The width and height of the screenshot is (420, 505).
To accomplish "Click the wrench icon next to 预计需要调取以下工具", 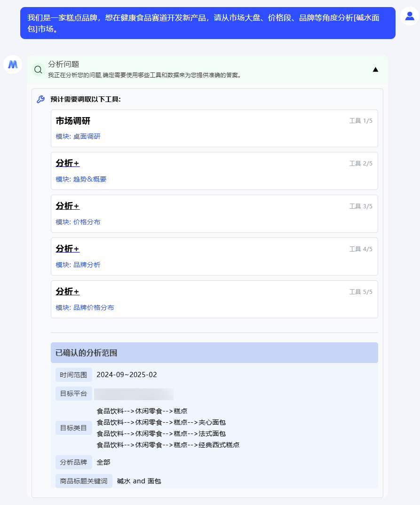I will coord(40,99).
